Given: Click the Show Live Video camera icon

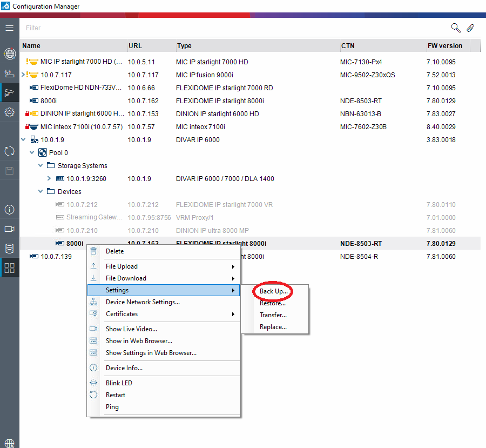Looking at the screenshot, I should [x=93, y=329].
